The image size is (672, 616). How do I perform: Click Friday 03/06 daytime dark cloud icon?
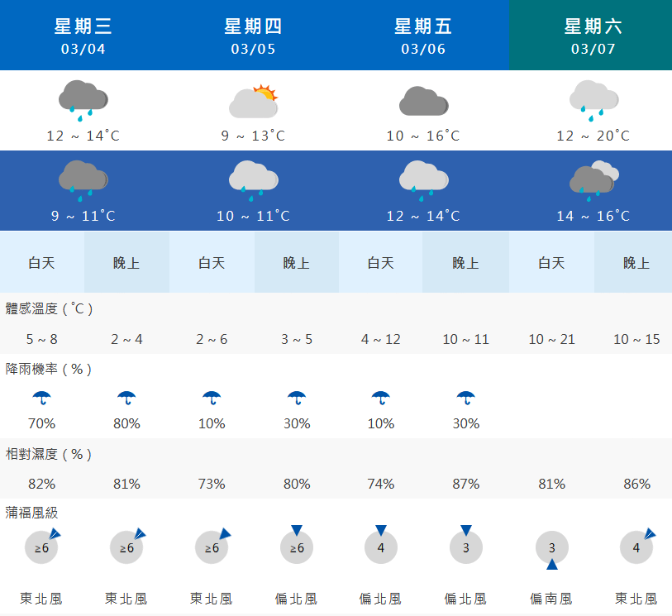423,101
